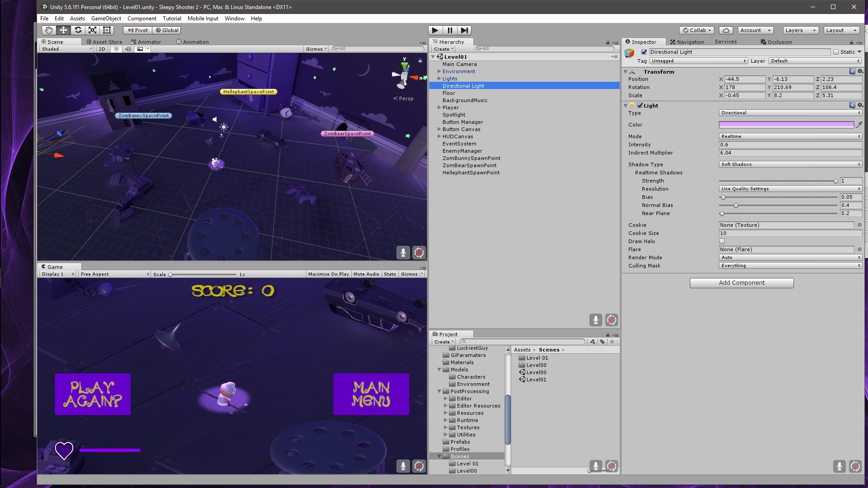Switch to the Navigation tab
Image resolution: width=868 pixels, height=488 pixels.
(x=687, y=42)
